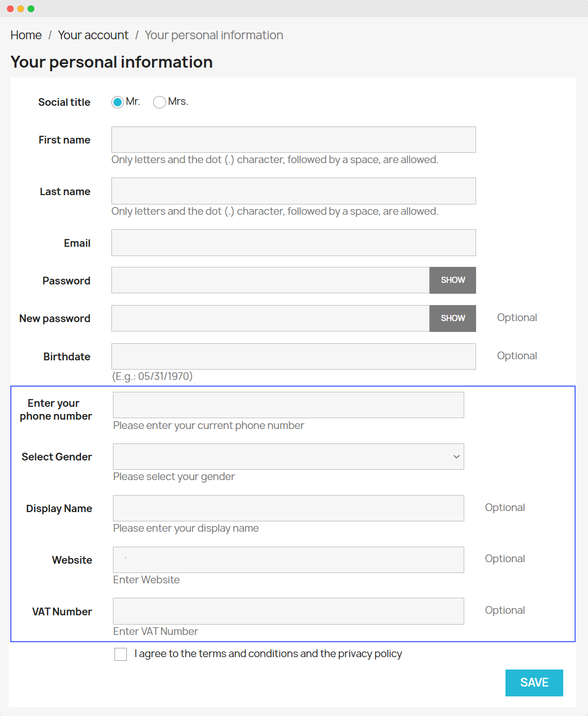Image resolution: width=588 pixels, height=716 pixels.
Task: Click the Select Gender chevron arrow
Action: [456, 457]
